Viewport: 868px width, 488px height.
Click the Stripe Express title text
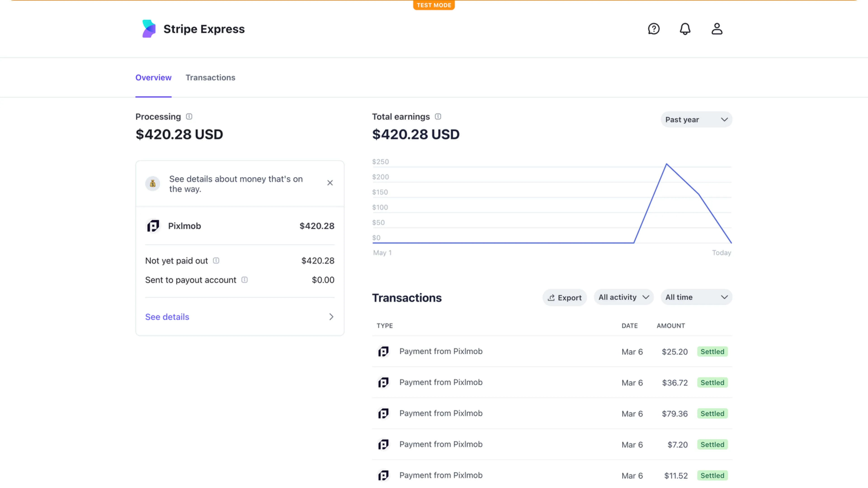point(204,29)
